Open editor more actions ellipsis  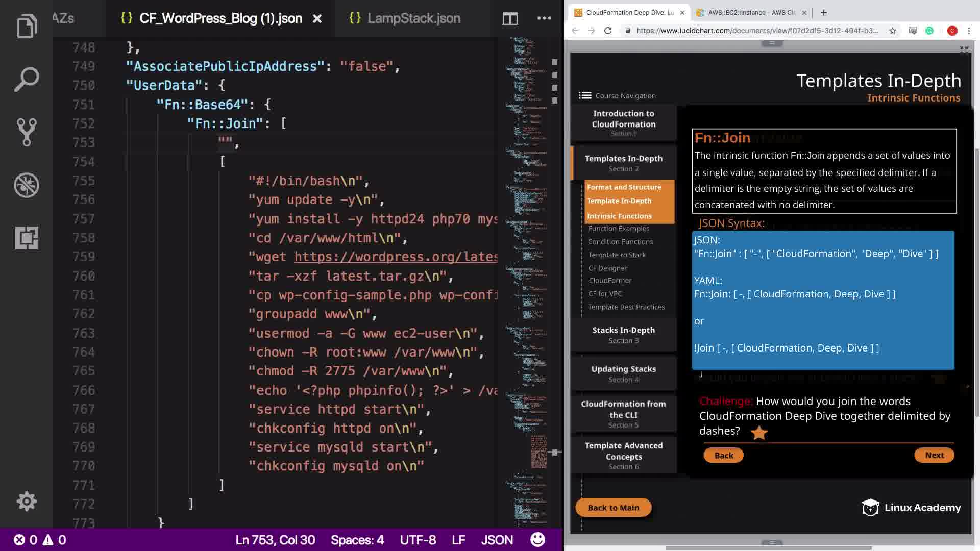[544, 18]
